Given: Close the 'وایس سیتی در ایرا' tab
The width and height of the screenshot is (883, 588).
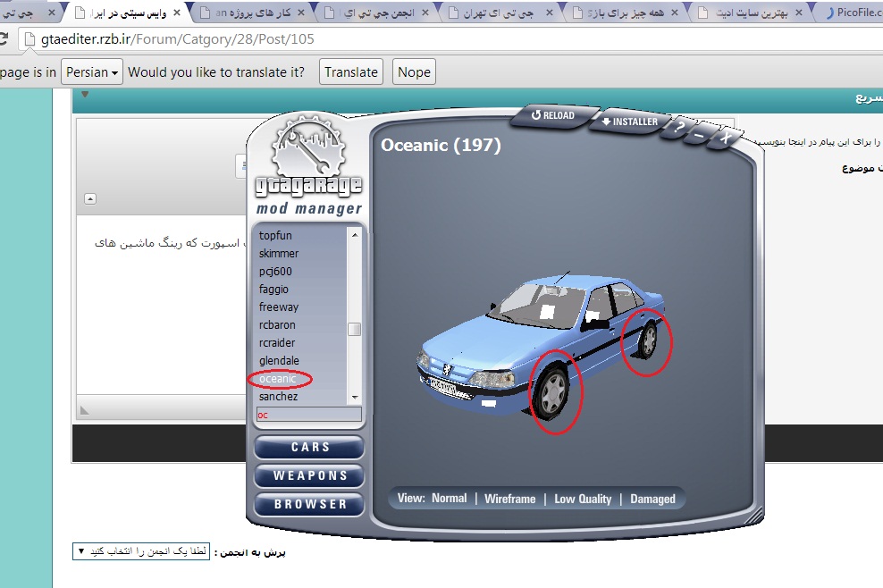Looking at the screenshot, I should 177,13.
